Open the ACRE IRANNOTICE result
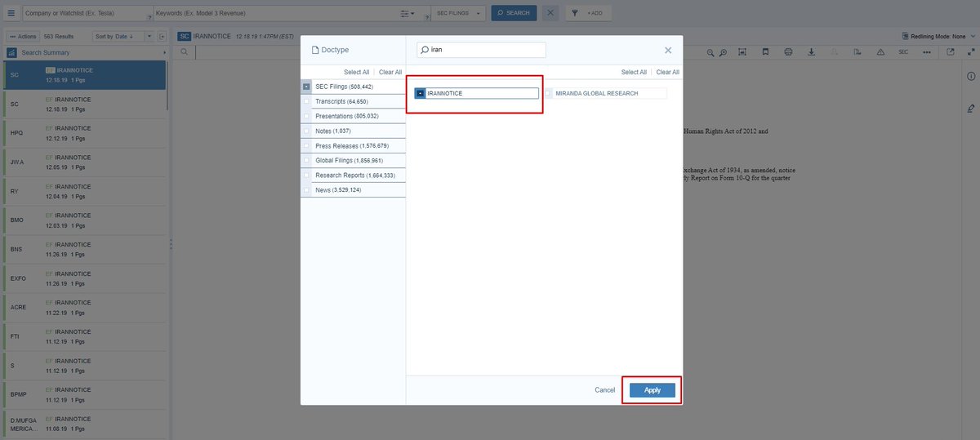 tap(85, 308)
